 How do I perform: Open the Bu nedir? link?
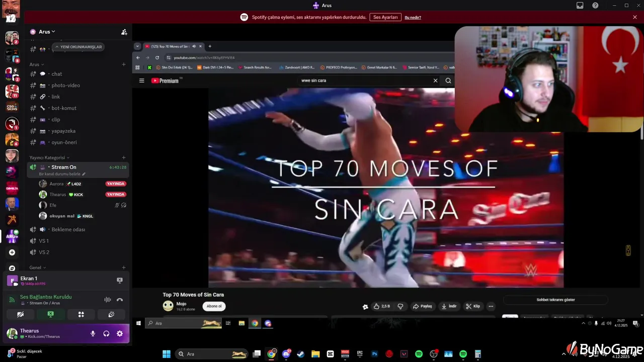pyautogui.click(x=413, y=18)
